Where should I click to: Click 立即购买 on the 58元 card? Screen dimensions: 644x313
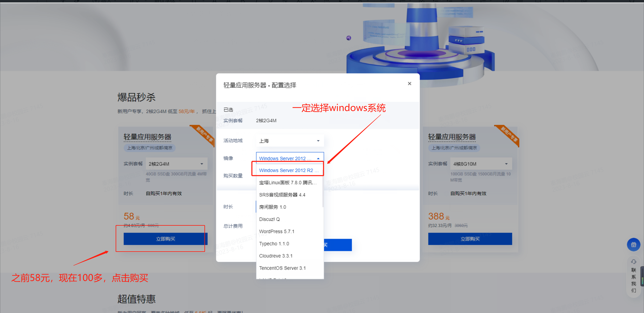166,239
